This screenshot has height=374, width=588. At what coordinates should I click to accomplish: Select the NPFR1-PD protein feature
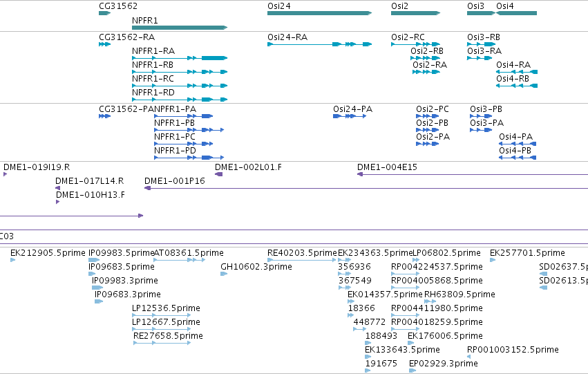[x=189, y=158]
